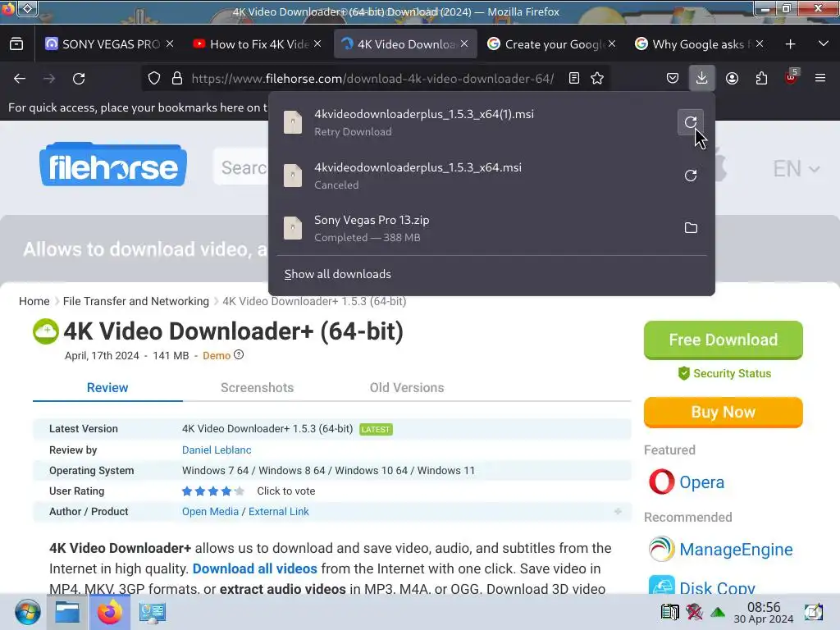840x630 pixels.
Task: Click the site padlock icon
Action: [x=177, y=78]
